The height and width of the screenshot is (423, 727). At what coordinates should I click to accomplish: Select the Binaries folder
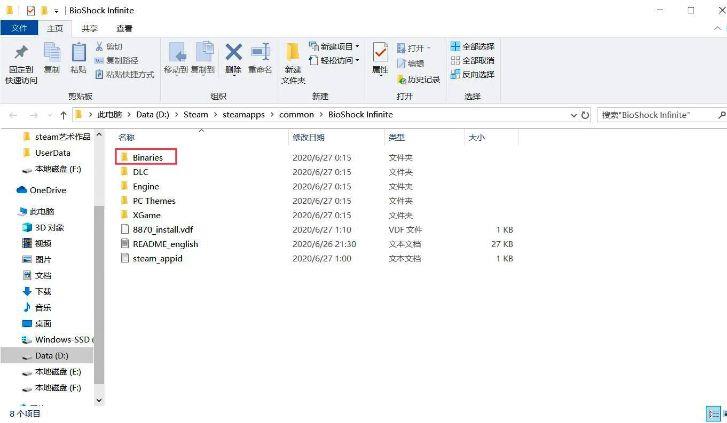tap(147, 157)
